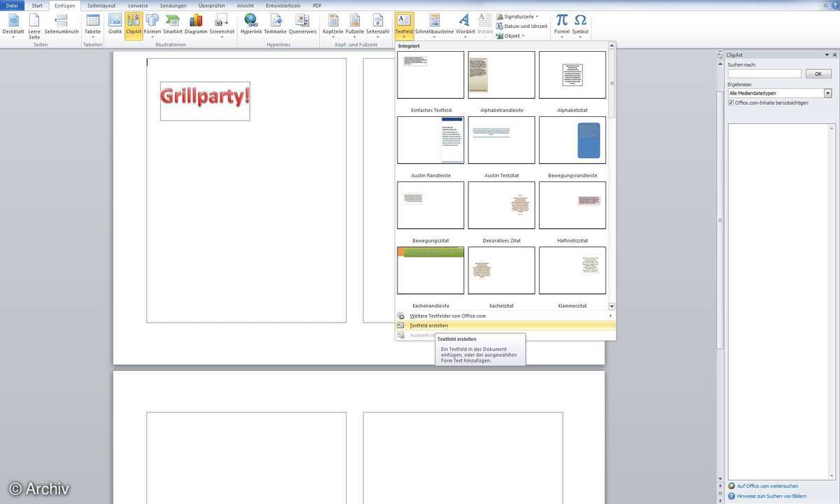Open the Objekt dropdown
840x504 pixels.
pos(510,36)
